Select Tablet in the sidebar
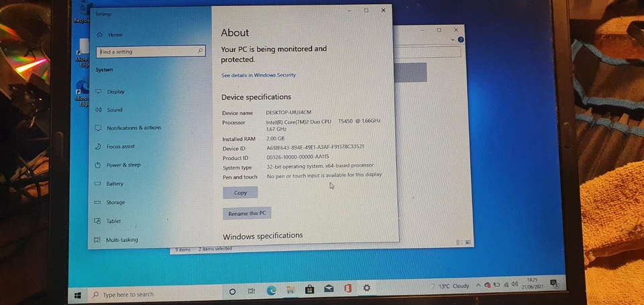 click(x=107, y=221)
